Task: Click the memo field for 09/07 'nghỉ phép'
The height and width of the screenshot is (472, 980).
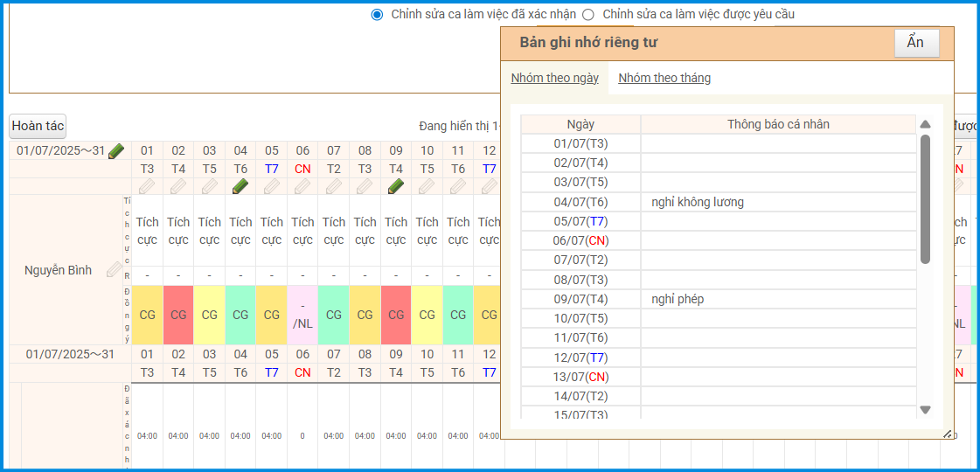Action: coord(777,299)
